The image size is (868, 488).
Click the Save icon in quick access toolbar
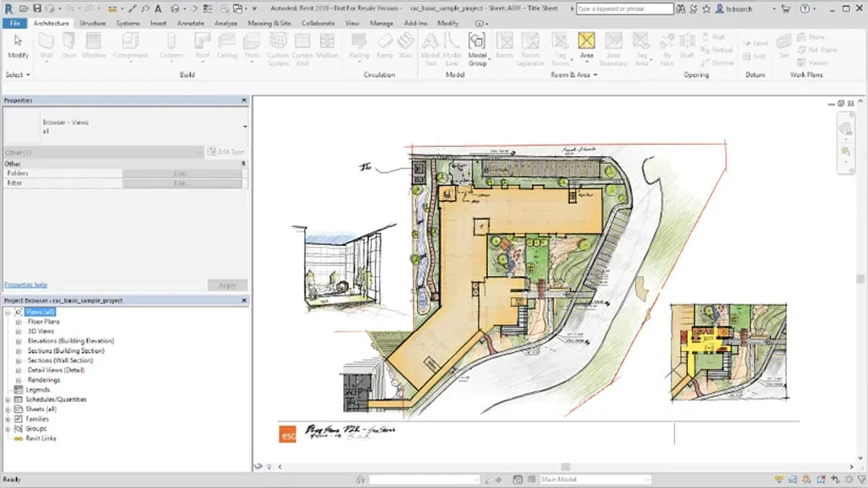click(x=37, y=8)
